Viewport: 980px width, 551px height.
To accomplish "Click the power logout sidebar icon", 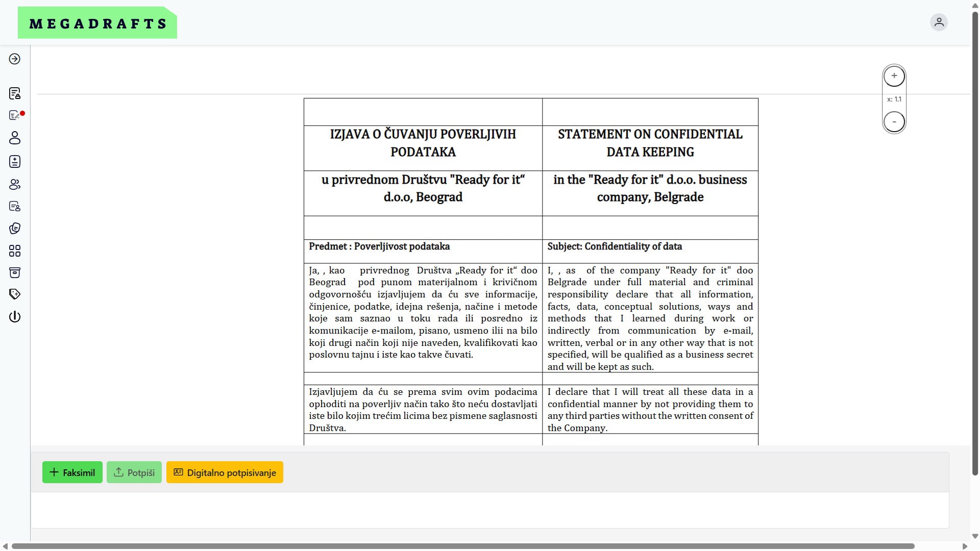I will [15, 317].
